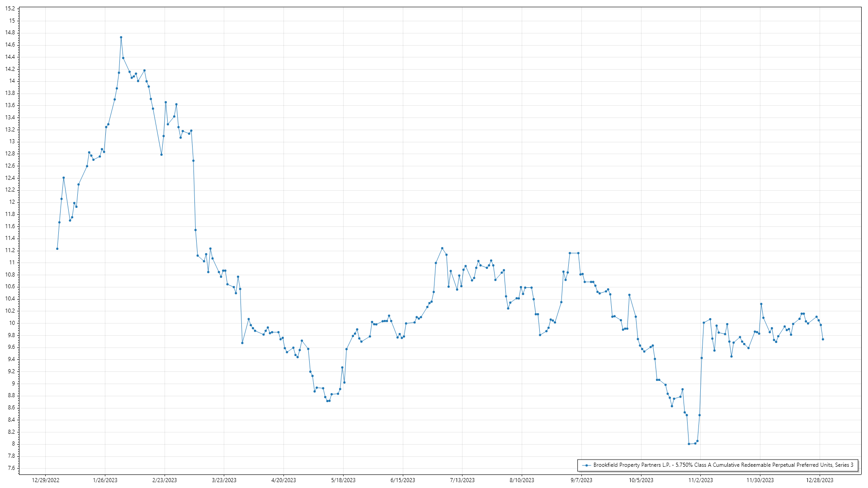The image size is (868, 488).
Task: Click the 12/29/2022 x-axis date label
Action: [46, 480]
